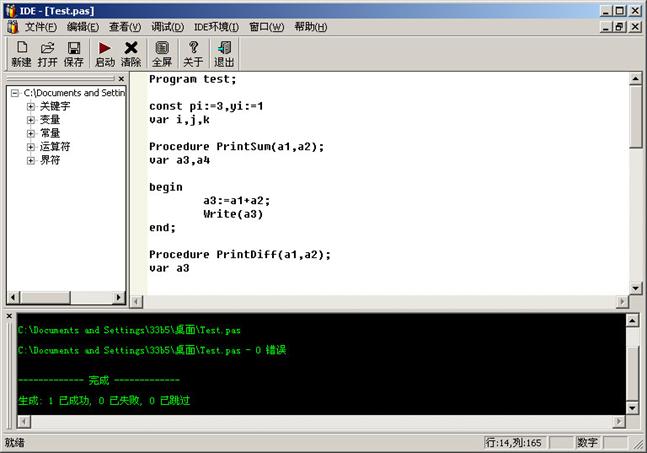Expand the 变量 tree node
Viewport: 647px width, 453px height.
coord(31,120)
